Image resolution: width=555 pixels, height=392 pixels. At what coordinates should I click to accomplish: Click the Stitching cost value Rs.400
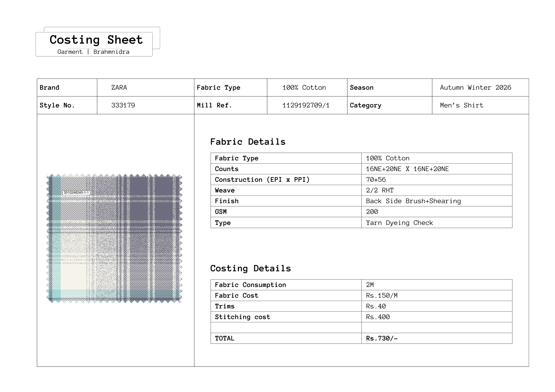[x=378, y=317]
